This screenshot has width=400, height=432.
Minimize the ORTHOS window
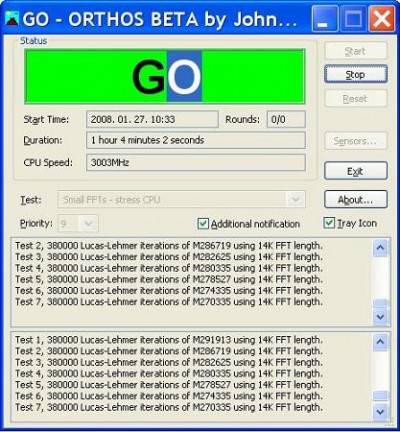pos(325,19)
